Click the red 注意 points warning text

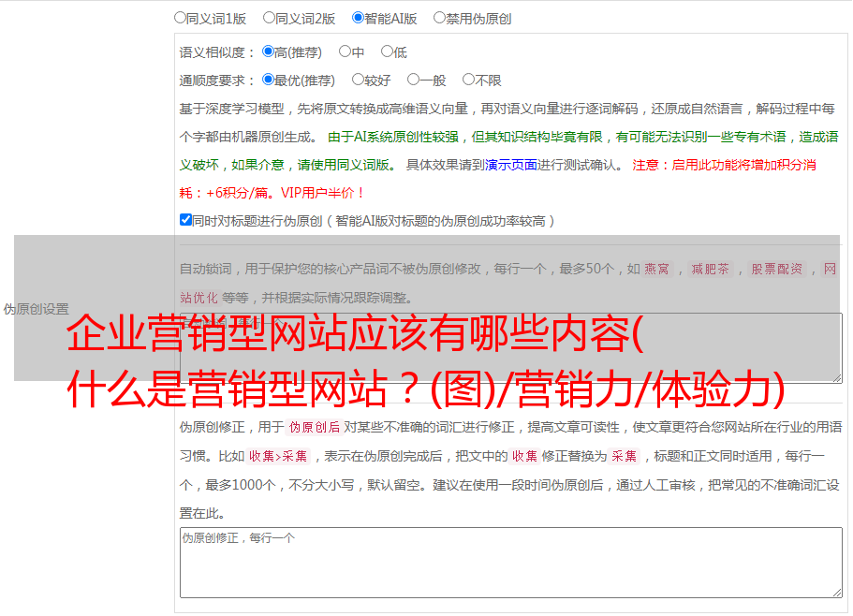click(x=498, y=179)
